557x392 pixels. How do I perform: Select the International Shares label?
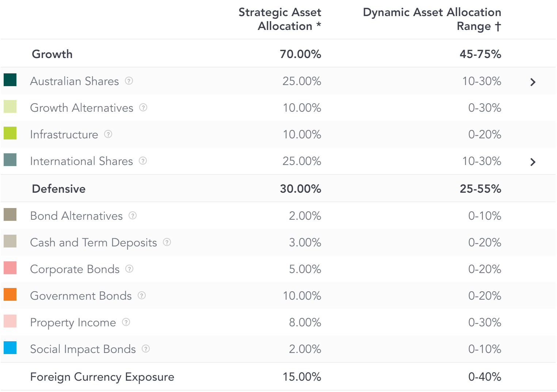(x=81, y=161)
